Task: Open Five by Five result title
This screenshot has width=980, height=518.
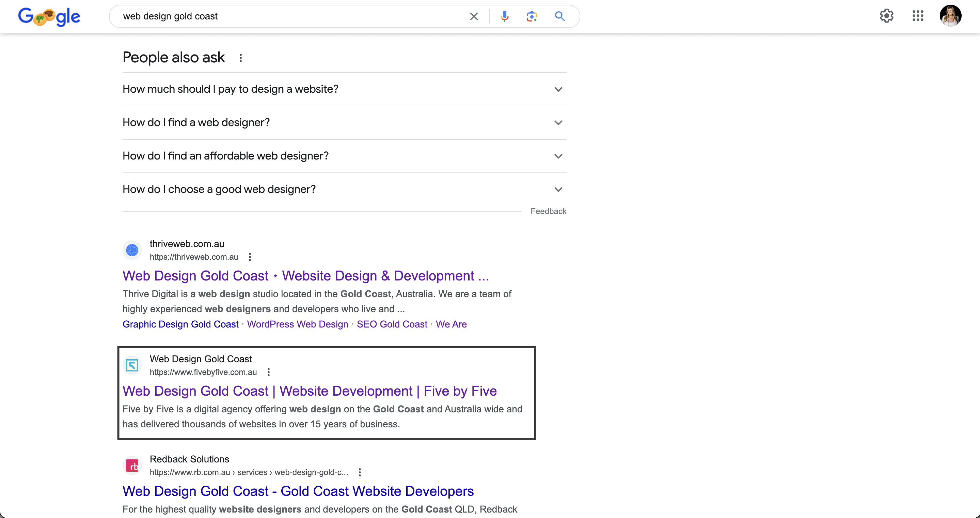Action: (309, 391)
